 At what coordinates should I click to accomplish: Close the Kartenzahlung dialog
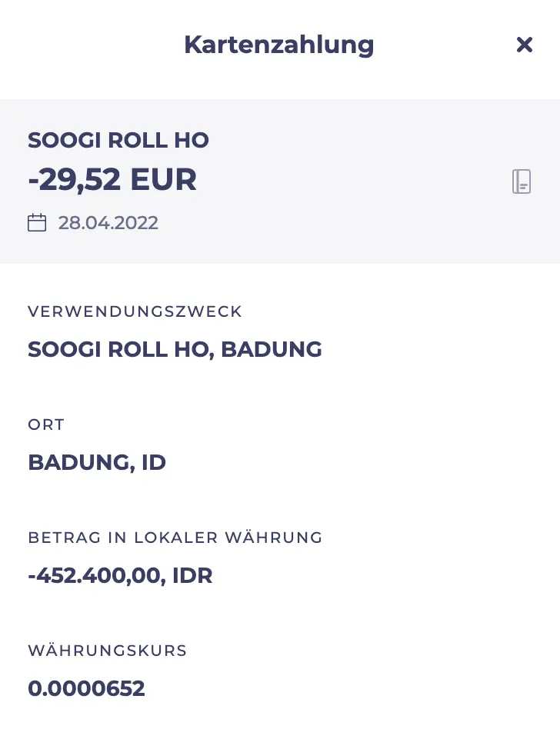(524, 45)
